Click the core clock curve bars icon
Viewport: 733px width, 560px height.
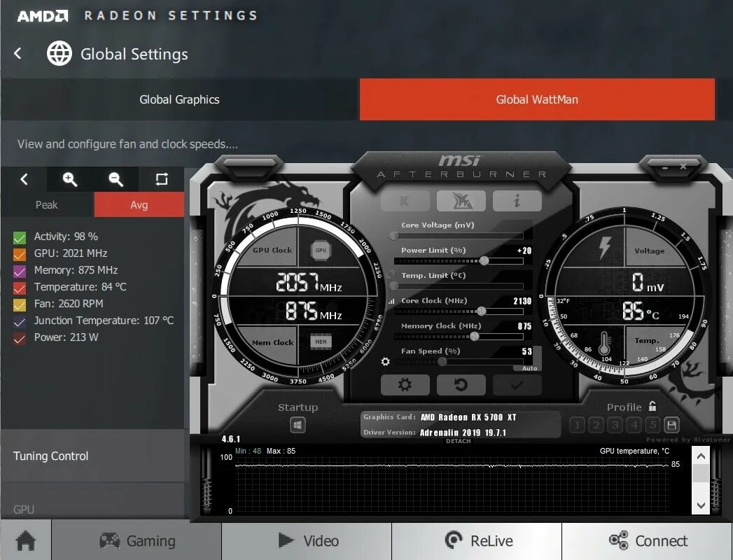(x=391, y=301)
